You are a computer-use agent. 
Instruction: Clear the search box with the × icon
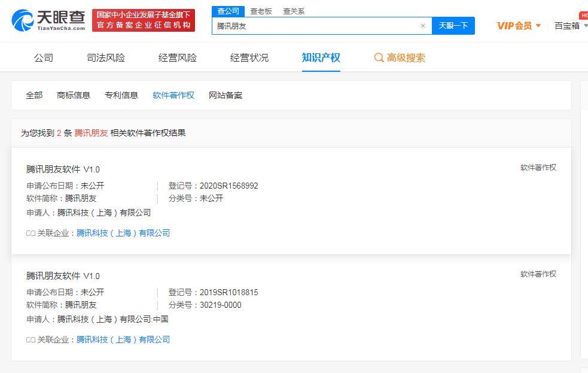(x=423, y=26)
